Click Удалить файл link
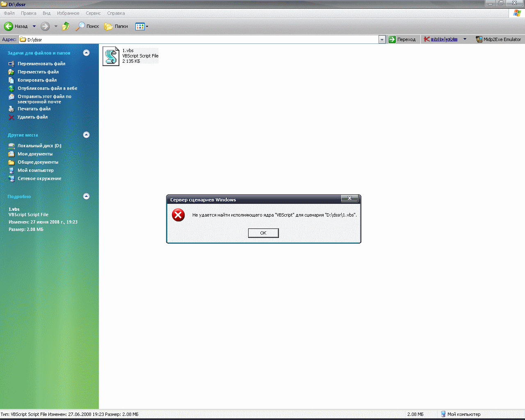 (32, 117)
